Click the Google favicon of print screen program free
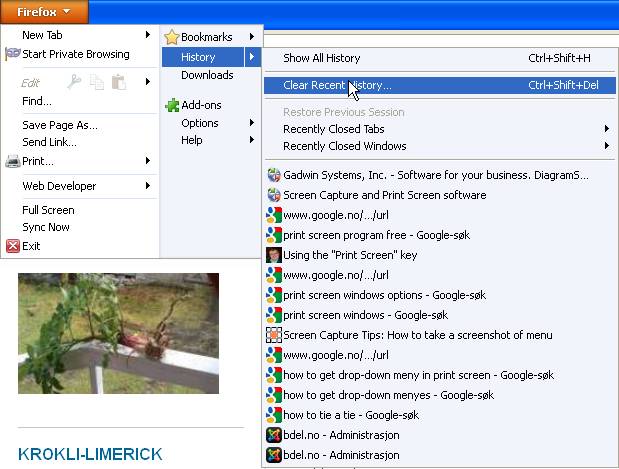 pyautogui.click(x=274, y=235)
